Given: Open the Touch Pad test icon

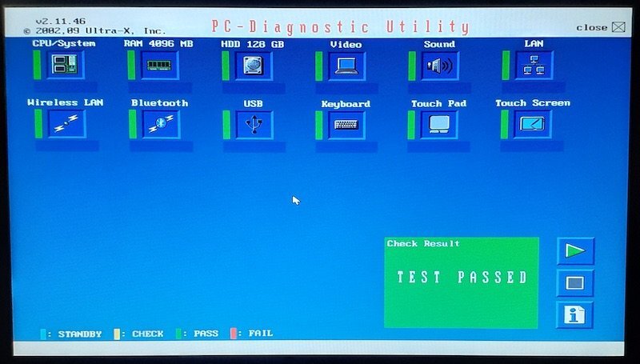Looking at the screenshot, I should [x=438, y=125].
